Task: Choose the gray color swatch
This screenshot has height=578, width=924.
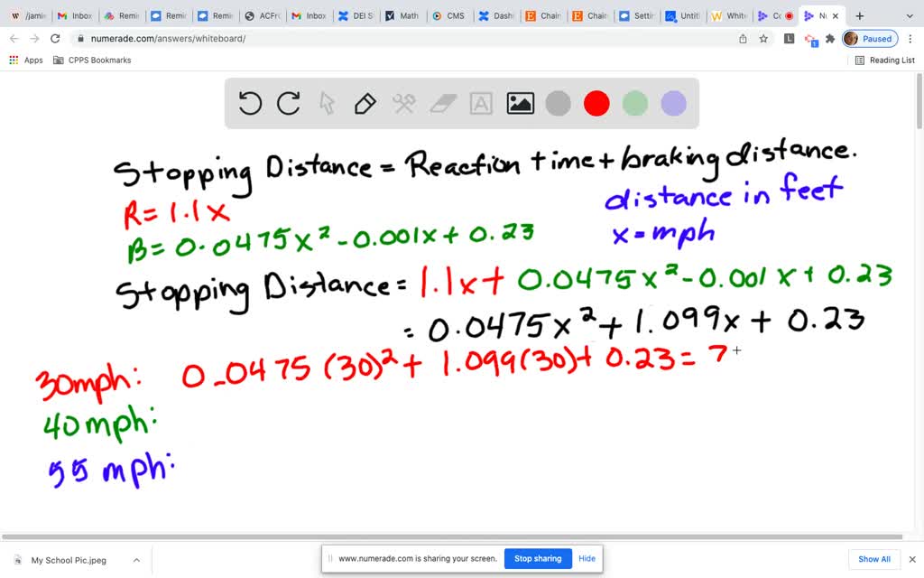Action: (x=559, y=104)
